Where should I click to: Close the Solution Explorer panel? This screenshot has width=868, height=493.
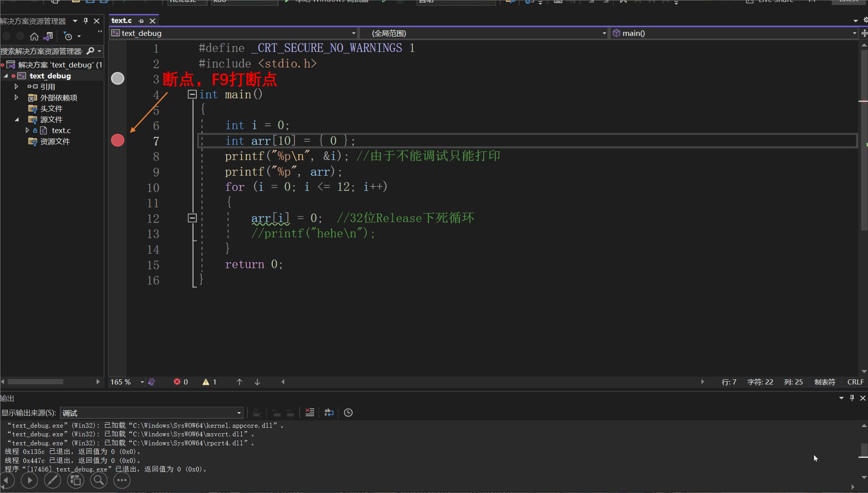tap(97, 21)
